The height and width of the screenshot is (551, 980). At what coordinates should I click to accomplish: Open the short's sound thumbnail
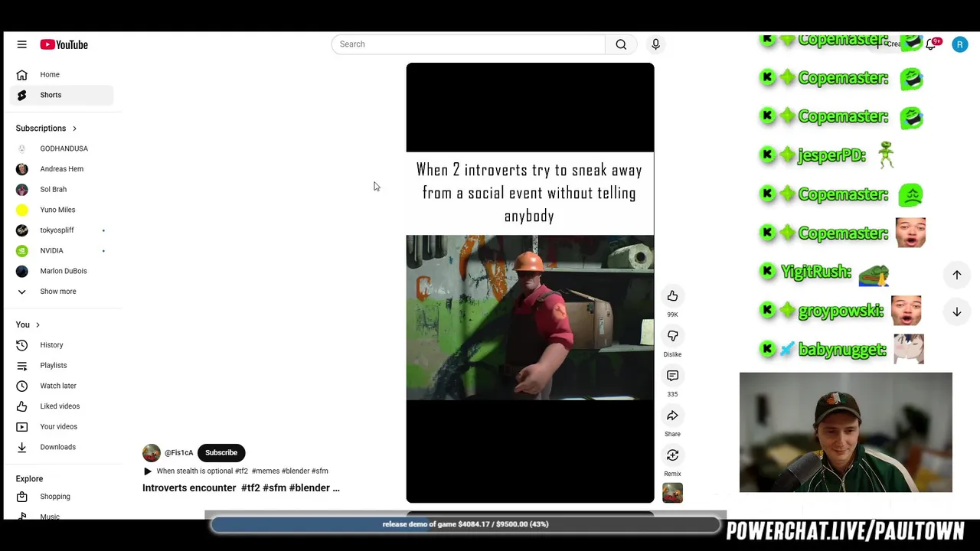(x=672, y=494)
